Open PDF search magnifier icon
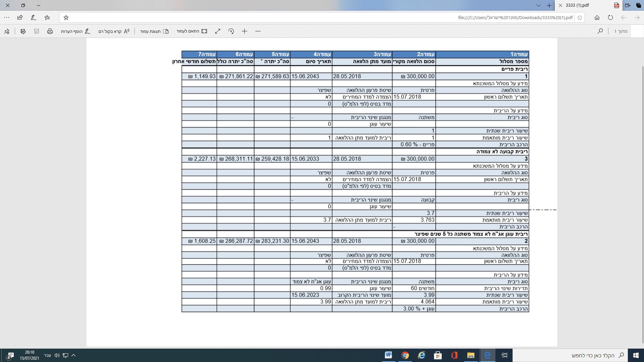The image size is (644, 362). tap(600, 31)
